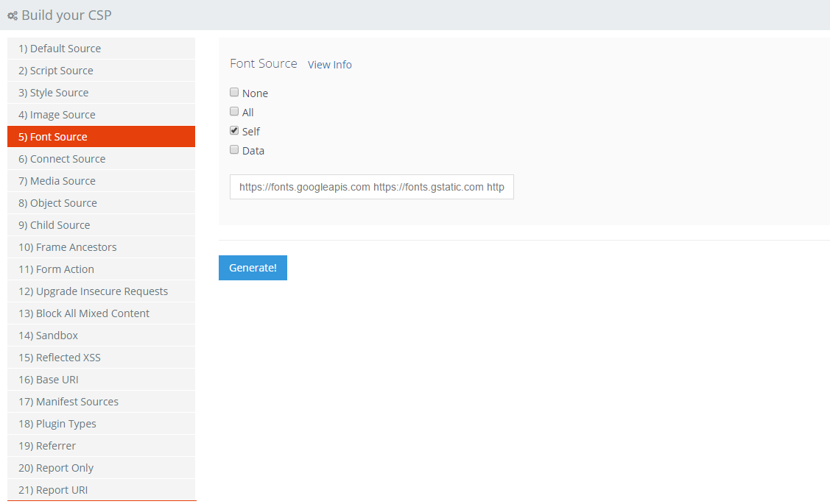Choose Frame Ancestors from the list
Image resolution: width=830 pixels, height=504 pixels.
pos(101,247)
